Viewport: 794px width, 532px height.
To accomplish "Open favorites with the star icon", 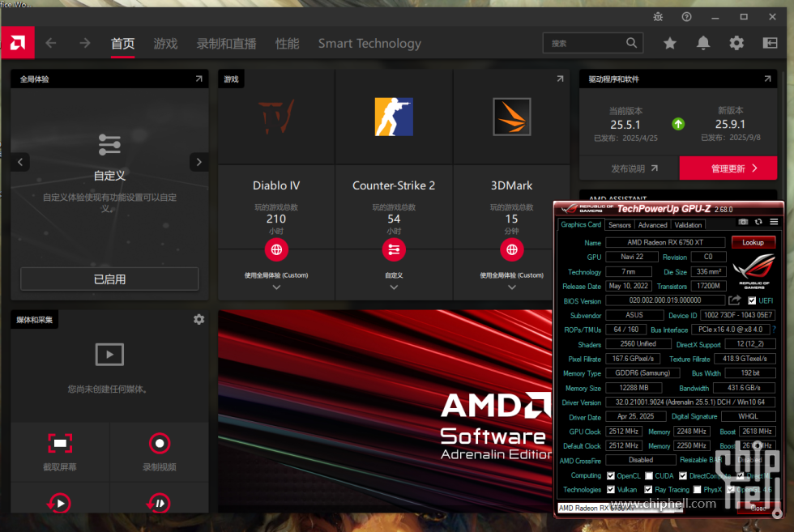I will (x=670, y=43).
